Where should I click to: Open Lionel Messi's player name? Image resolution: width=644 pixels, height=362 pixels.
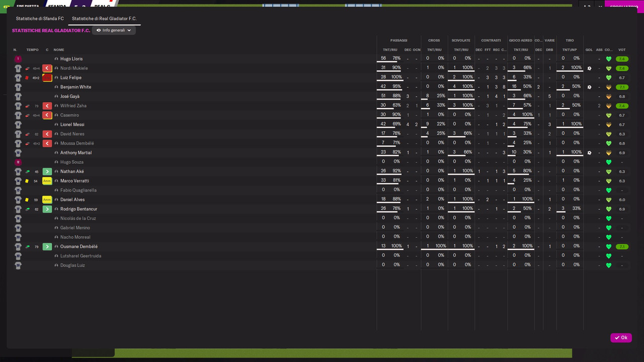72,125
